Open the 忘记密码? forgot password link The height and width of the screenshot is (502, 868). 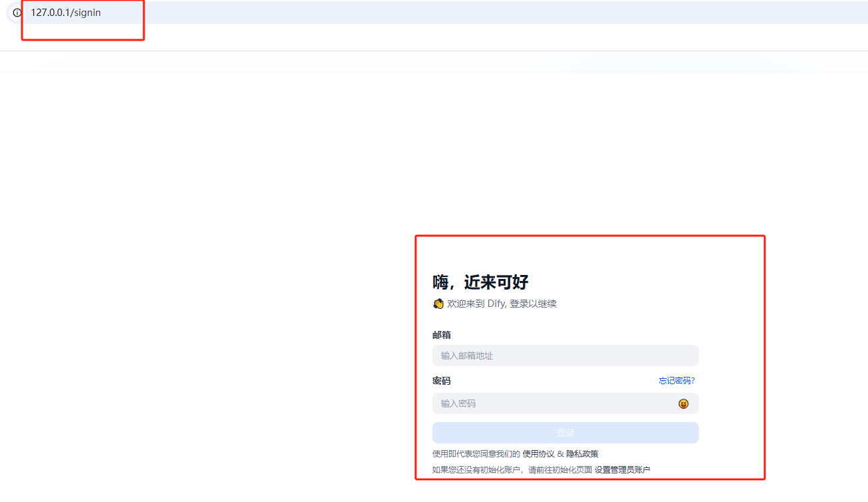[677, 381]
